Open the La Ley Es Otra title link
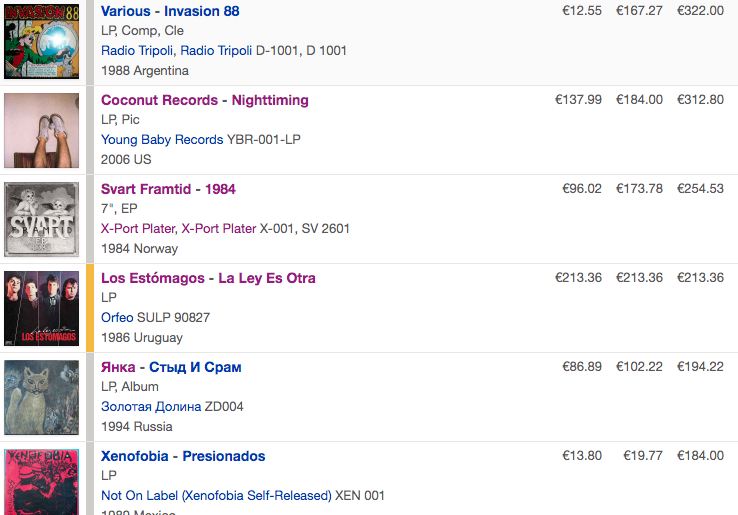 coord(267,278)
